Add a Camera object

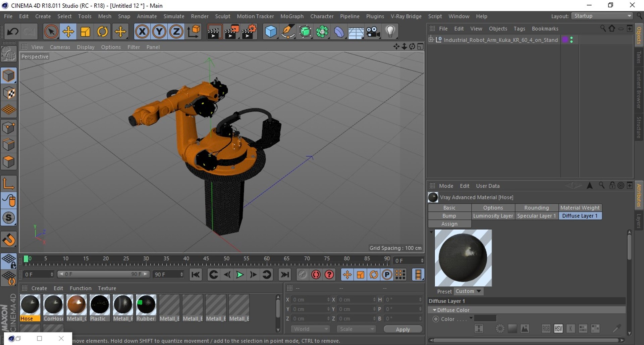pyautogui.click(x=373, y=32)
